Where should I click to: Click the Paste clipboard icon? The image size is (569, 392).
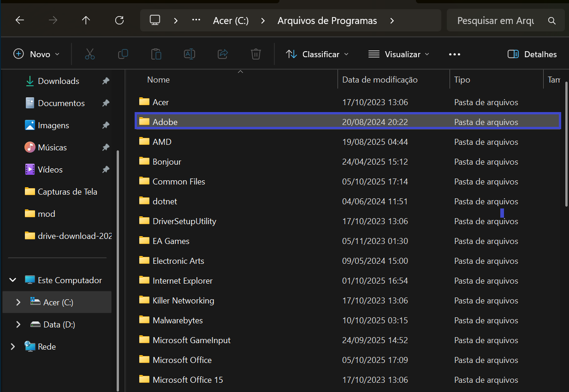point(156,54)
